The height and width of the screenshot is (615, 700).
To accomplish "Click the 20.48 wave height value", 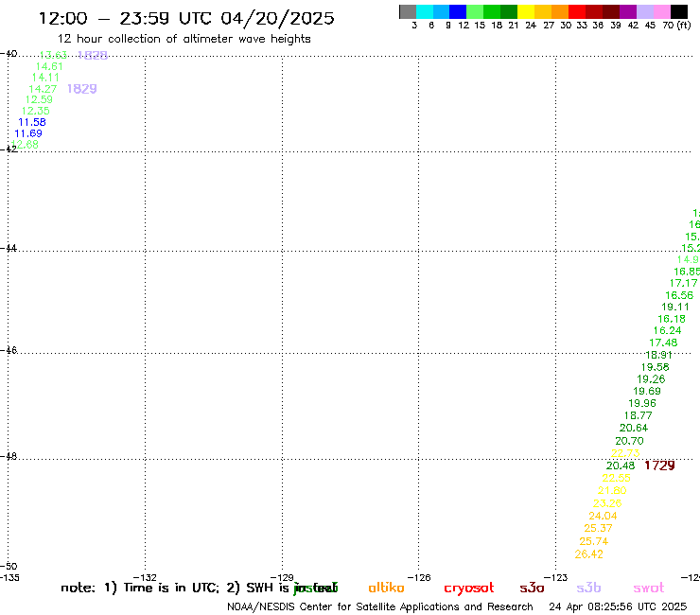I will click(x=621, y=466).
